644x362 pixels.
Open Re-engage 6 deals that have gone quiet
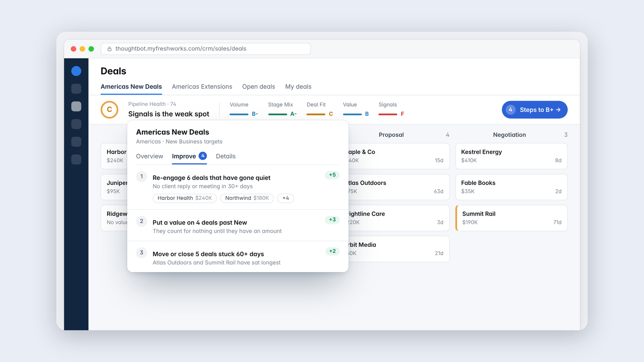click(237, 187)
